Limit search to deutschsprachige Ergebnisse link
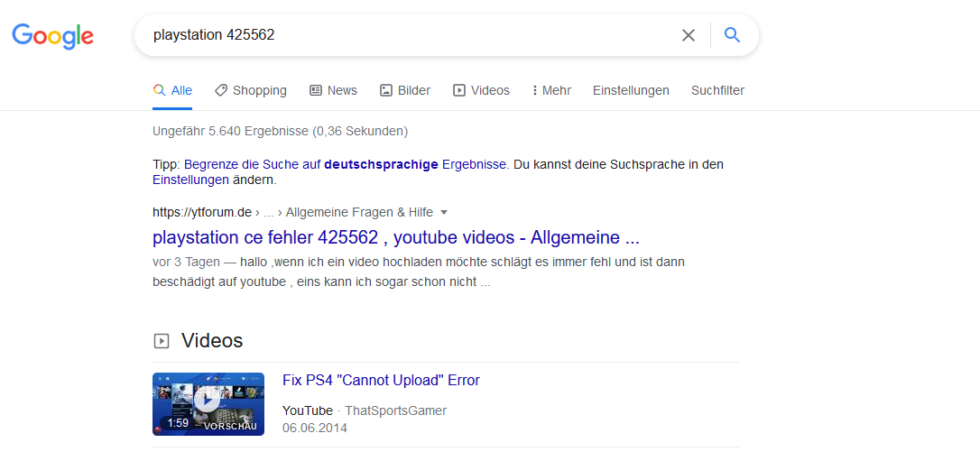Image resolution: width=980 pixels, height=452 pixels. [x=346, y=164]
